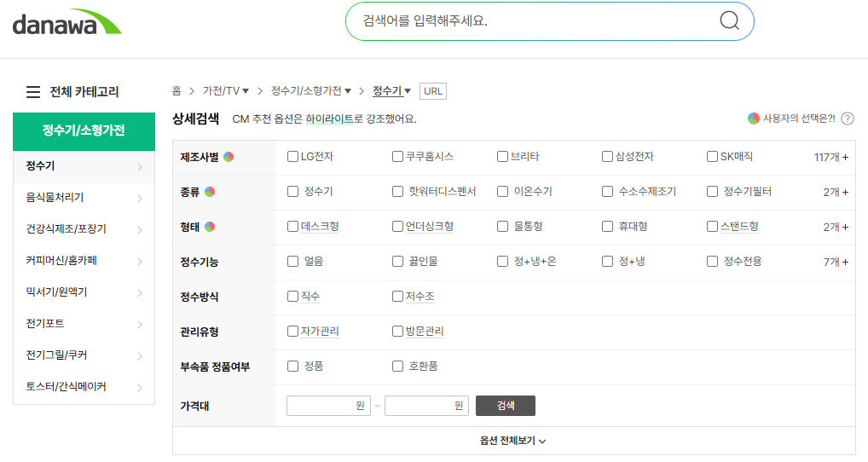Image resolution: width=868 pixels, height=462 pixels.
Task: Tick the 물통형 checkbox
Action: click(x=503, y=226)
